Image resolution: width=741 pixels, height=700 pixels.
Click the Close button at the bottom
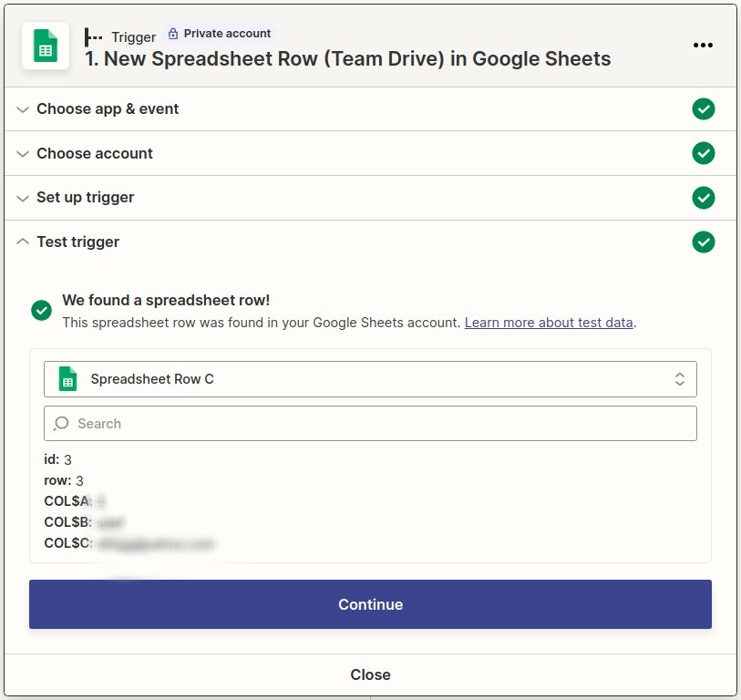click(x=370, y=674)
